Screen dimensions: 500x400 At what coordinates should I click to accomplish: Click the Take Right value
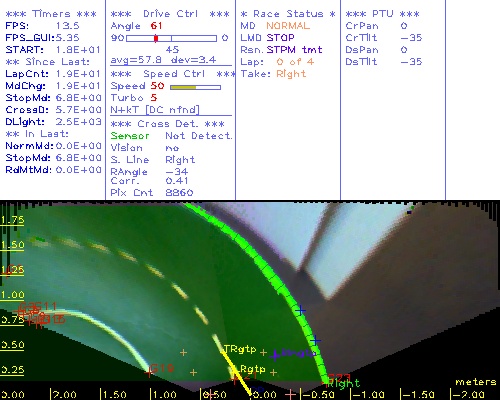pos(291,74)
